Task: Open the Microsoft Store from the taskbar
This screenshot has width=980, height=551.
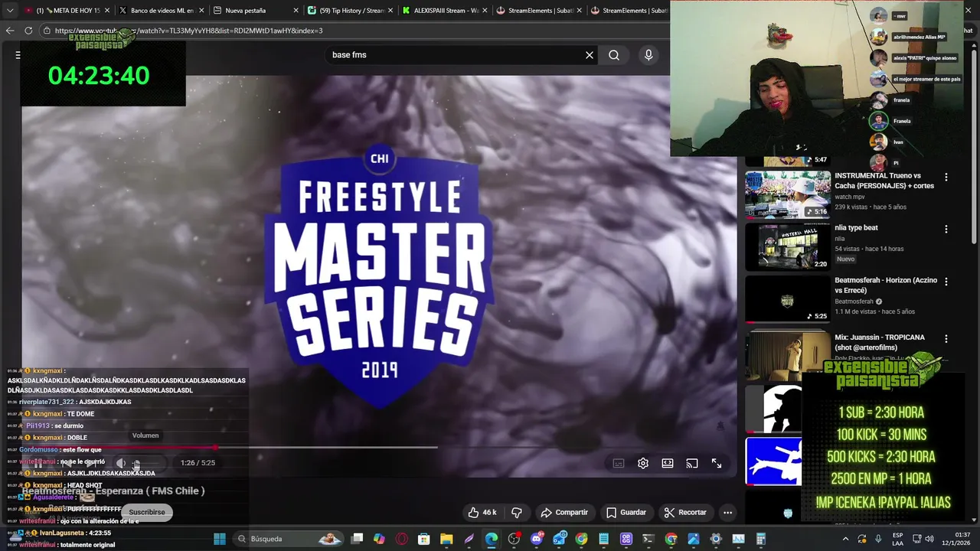Action: pos(424,539)
